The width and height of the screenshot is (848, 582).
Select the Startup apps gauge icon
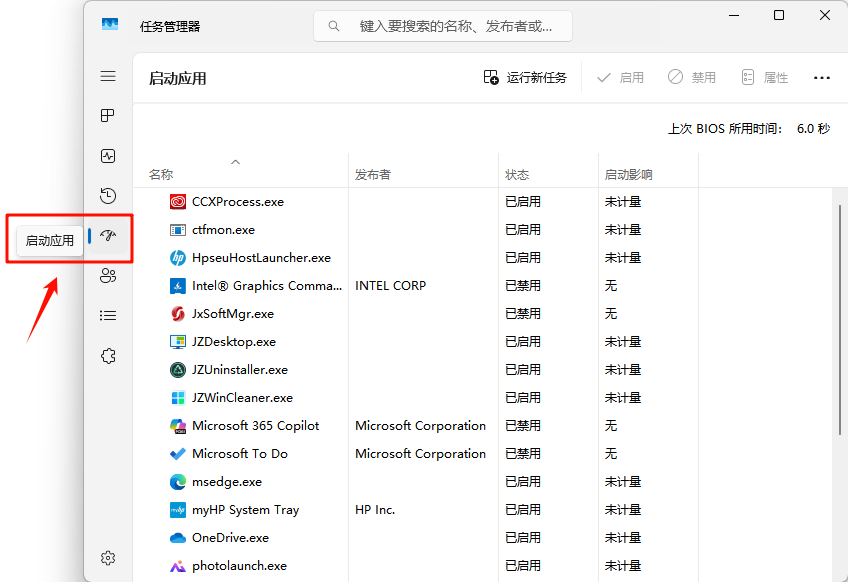click(x=108, y=235)
